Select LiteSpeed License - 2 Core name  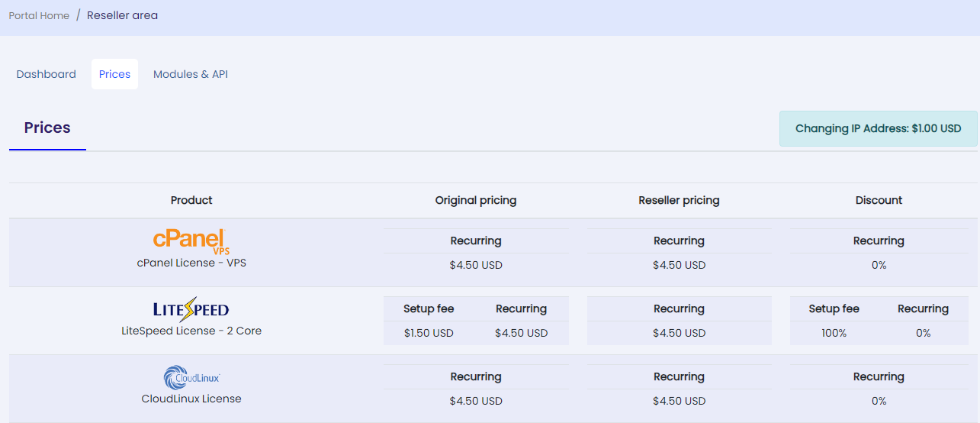191,331
